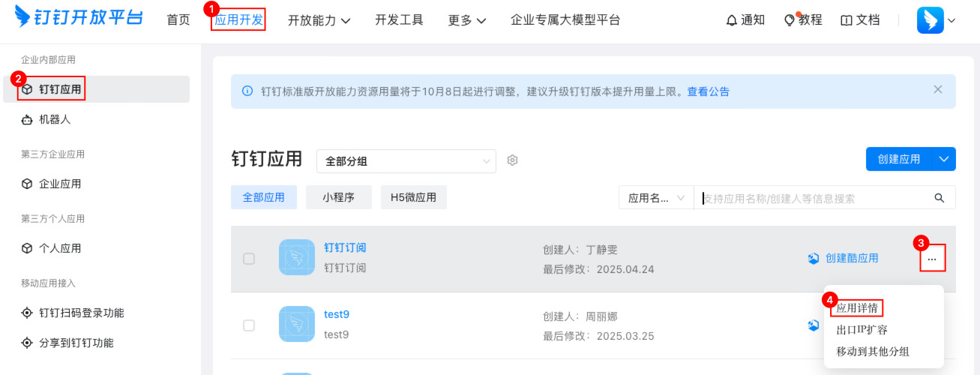The image size is (980, 375).
Task: Click the 创建酷应用 icon in 钉钉订阅 row
Action: tap(814, 258)
